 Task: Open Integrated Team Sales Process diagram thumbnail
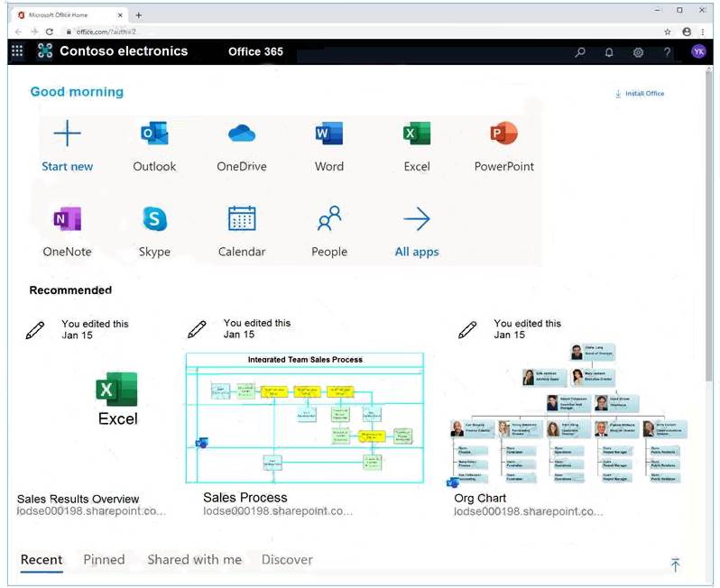pyautogui.click(x=305, y=418)
